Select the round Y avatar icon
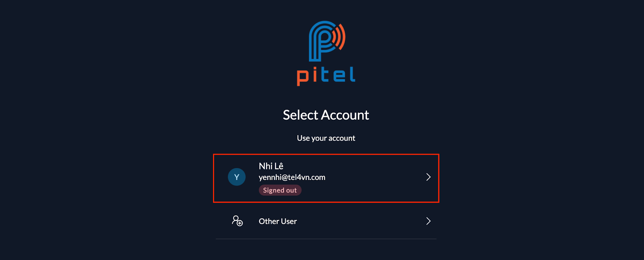The image size is (644, 260). [x=237, y=177]
